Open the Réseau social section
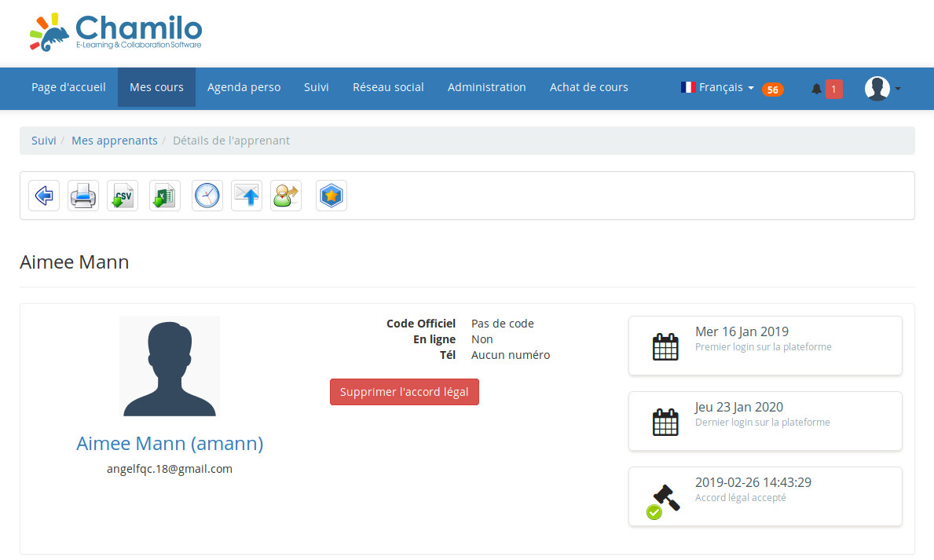The image size is (934, 560). pyautogui.click(x=388, y=87)
